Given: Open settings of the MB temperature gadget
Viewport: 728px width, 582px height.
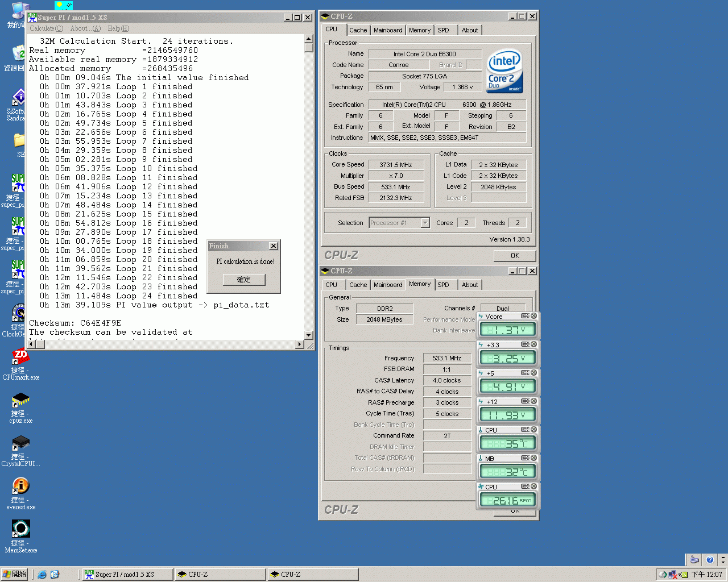Looking at the screenshot, I should point(525,458).
